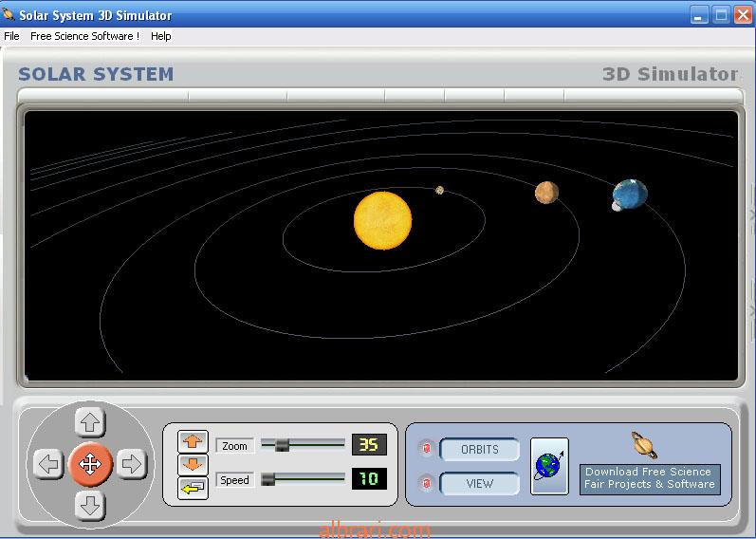756x539 pixels.
Task: Click the Speed value display showing 10
Action: (369, 478)
